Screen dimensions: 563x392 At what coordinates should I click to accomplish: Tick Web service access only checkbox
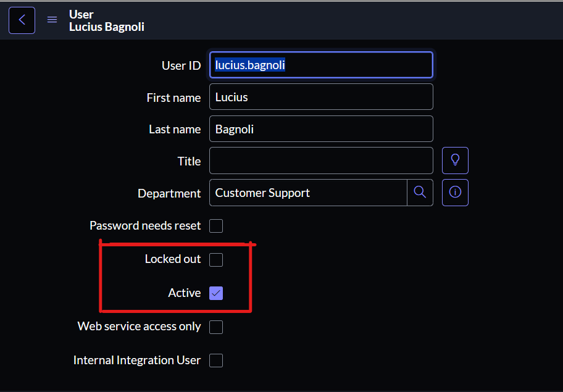(x=216, y=327)
